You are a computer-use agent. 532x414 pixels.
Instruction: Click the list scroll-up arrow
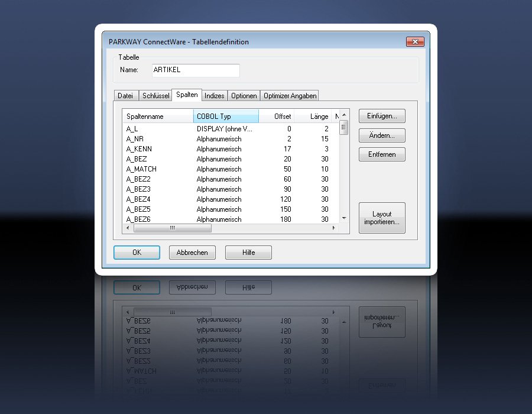point(344,115)
